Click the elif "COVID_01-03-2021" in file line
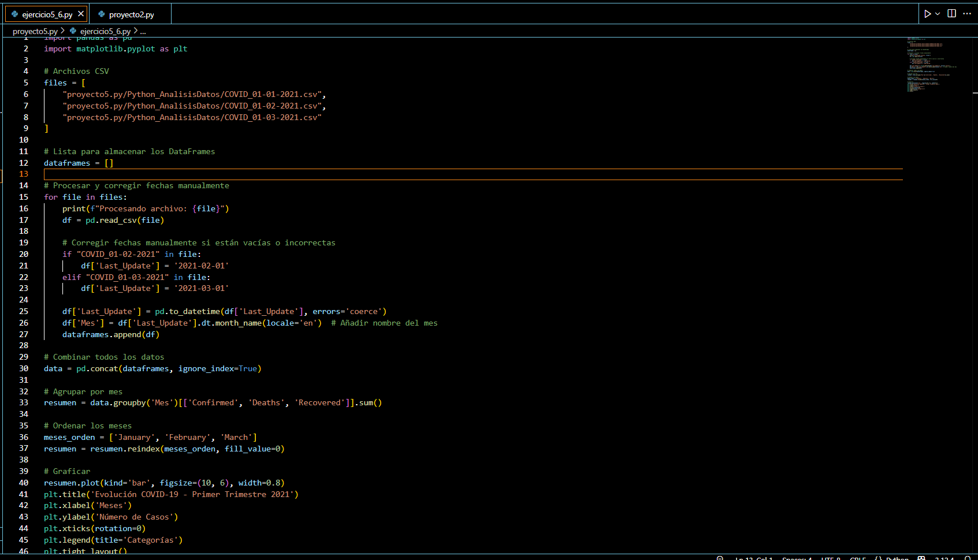 pyautogui.click(x=136, y=277)
